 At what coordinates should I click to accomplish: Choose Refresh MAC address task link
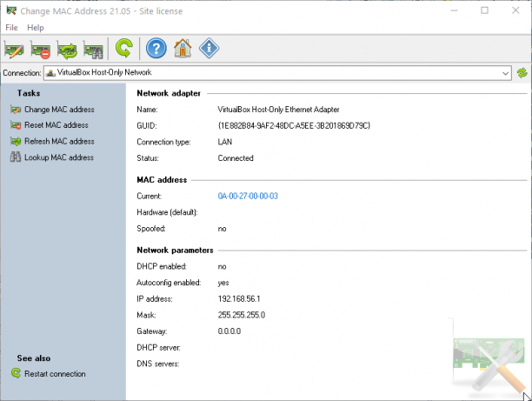tap(59, 141)
